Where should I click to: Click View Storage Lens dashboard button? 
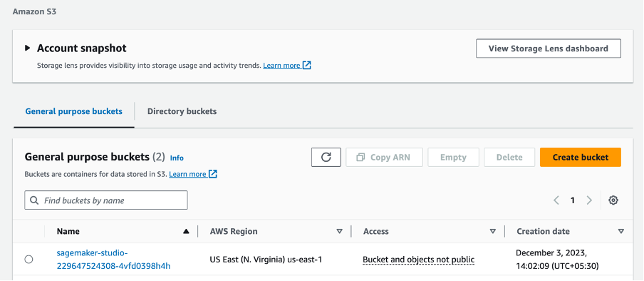[549, 48]
